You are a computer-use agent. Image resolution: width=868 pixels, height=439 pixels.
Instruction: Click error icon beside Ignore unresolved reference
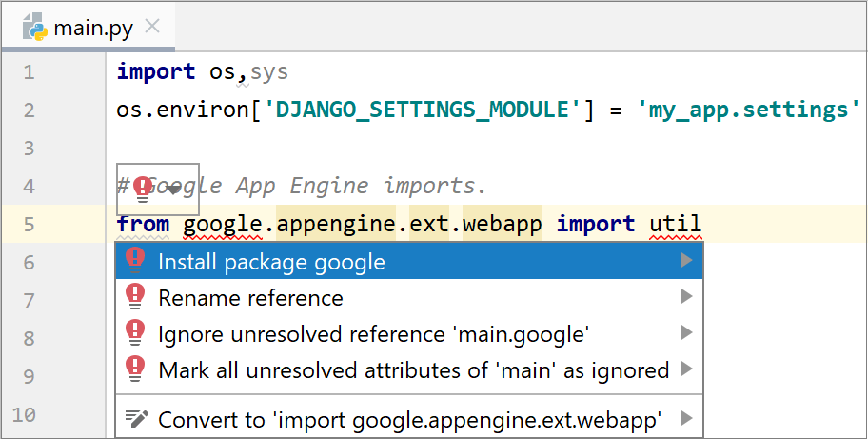coord(135,333)
